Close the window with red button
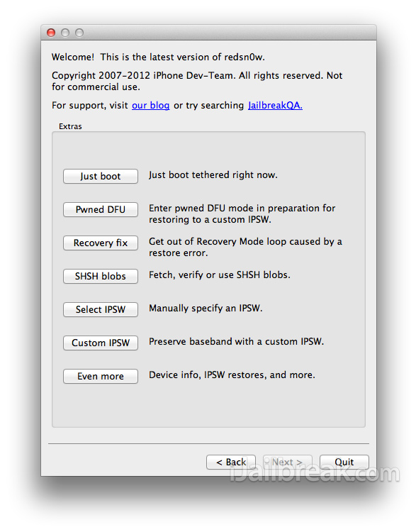The width and height of the screenshot is (416, 532). tap(51, 33)
